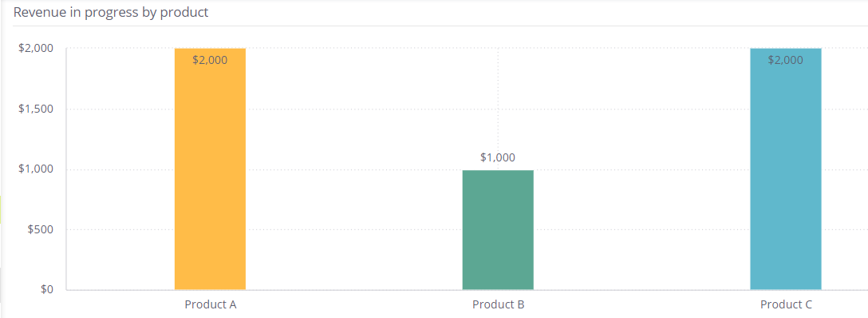Click the $1,500 y-axis tick label
The height and width of the screenshot is (318, 868).
coord(36,109)
